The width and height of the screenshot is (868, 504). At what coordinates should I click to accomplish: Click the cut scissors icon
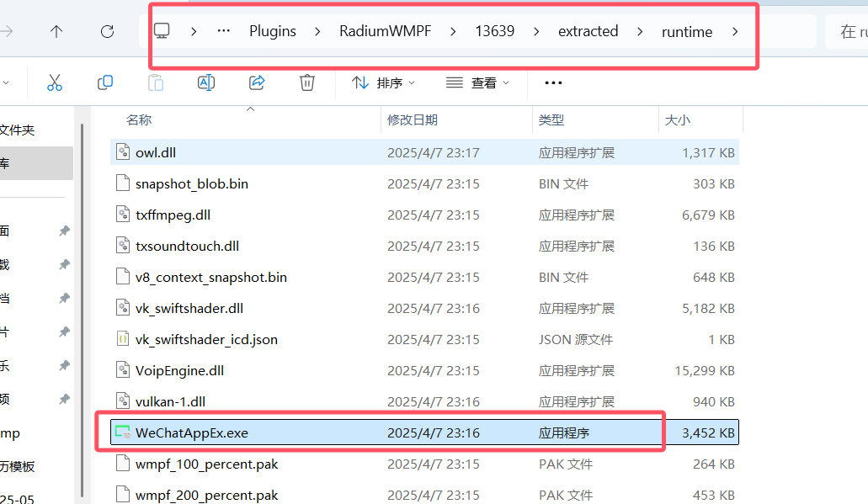(x=55, y=82)
